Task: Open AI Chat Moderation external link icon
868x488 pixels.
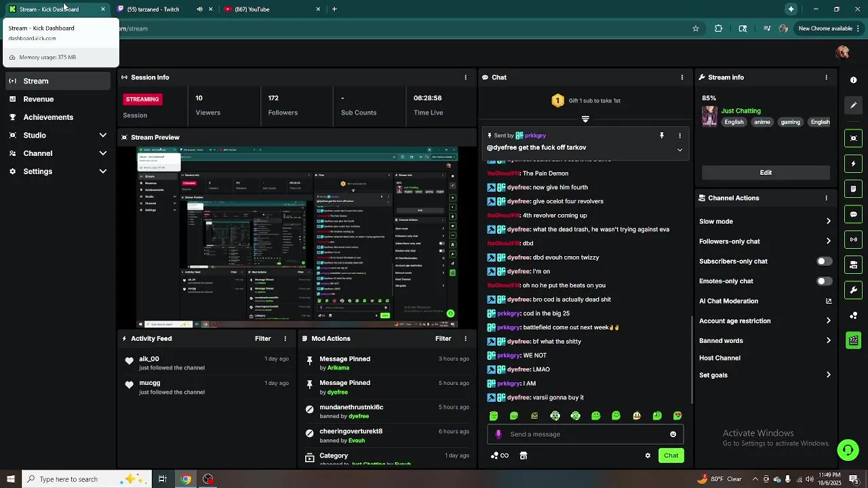Action: [x=828, y=301]
